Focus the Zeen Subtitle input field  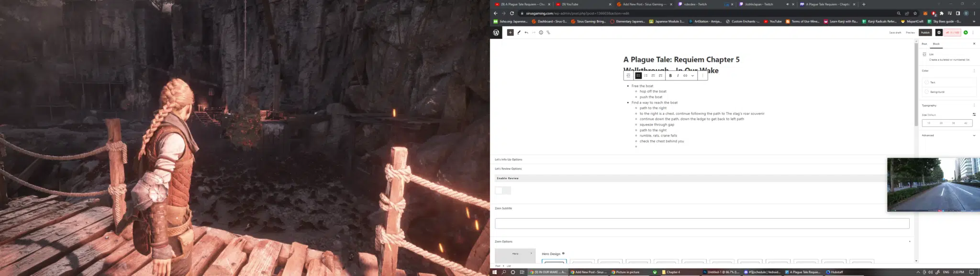coord(702,223)
